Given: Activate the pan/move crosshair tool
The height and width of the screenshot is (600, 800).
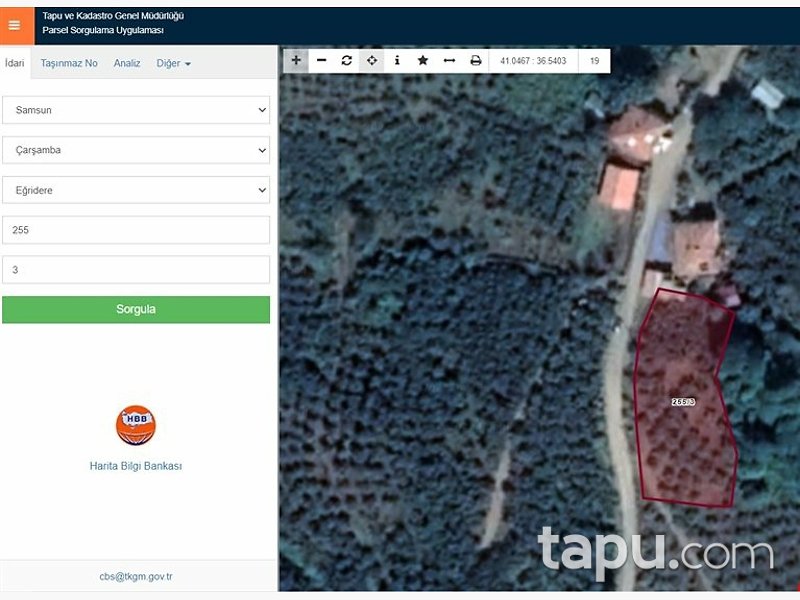Looking at the screenshot, I should tap(372, 61).
